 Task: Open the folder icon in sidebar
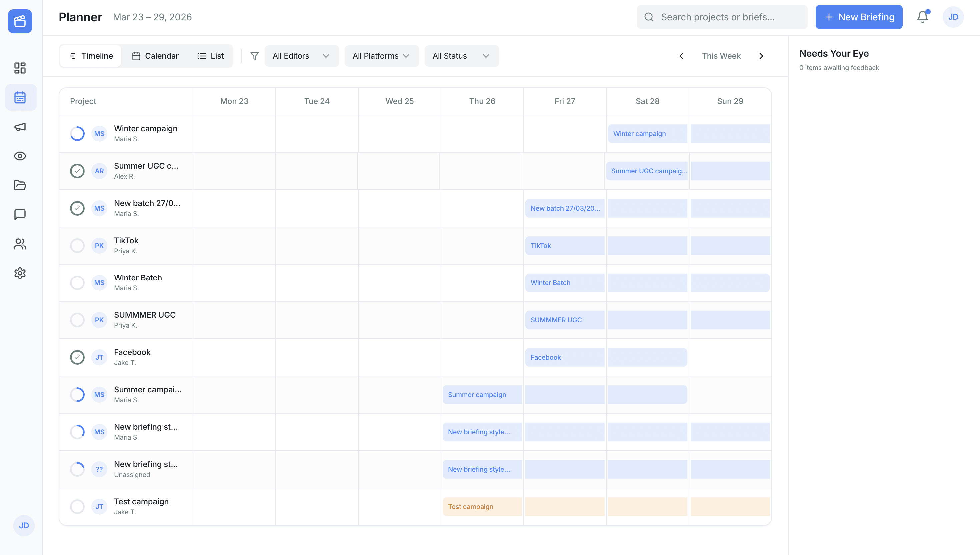click(20, 185)
